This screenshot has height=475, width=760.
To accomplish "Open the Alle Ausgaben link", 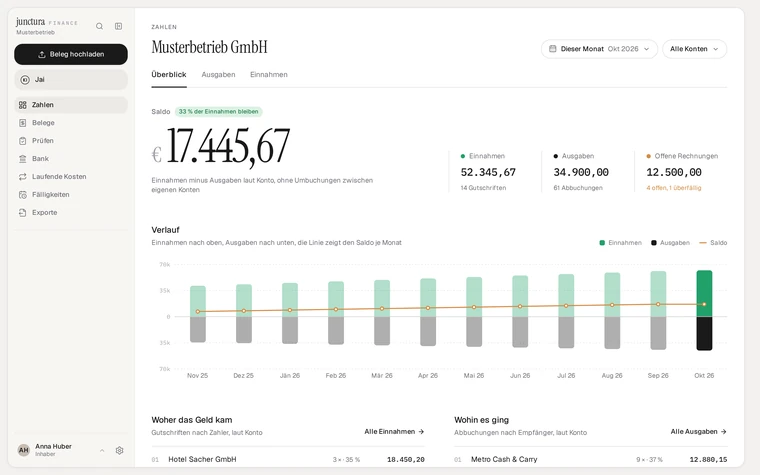I will click(x=698, y=431).
